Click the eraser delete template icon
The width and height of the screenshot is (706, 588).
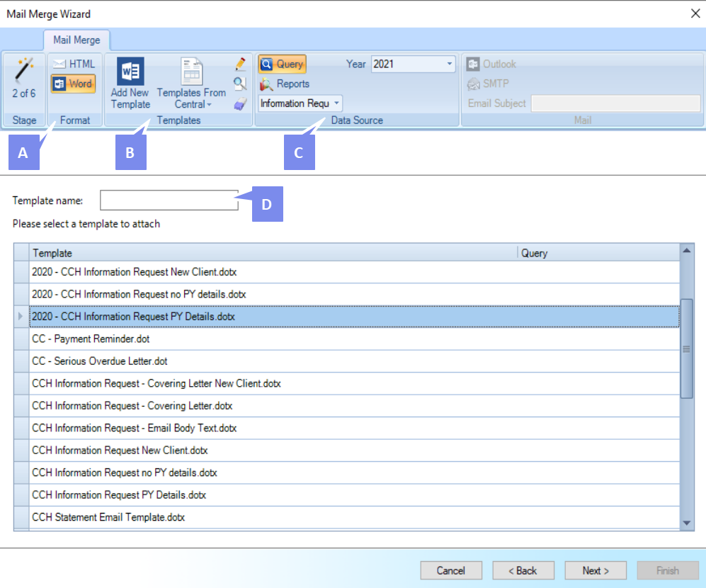pos(241,104)
